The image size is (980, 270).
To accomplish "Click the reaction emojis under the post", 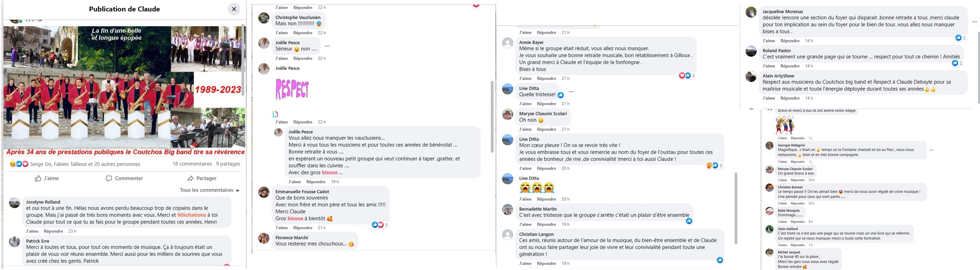I will [19, 164].
